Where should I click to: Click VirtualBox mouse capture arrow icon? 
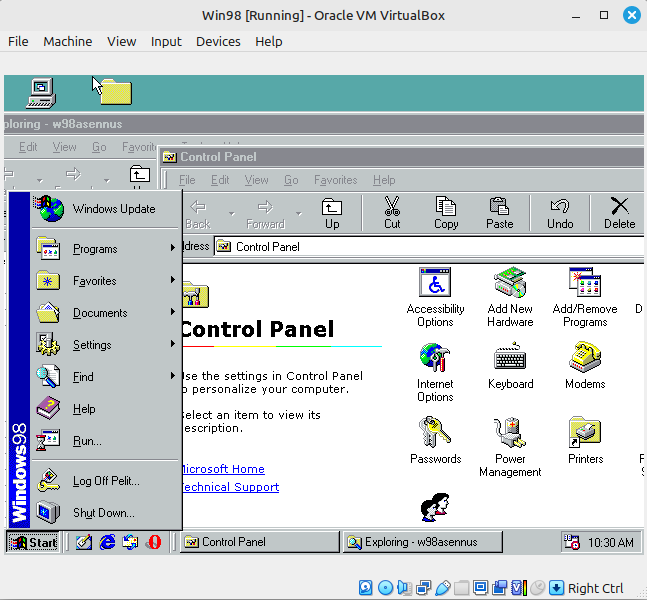pyautogui.click(x=556, y=588)
